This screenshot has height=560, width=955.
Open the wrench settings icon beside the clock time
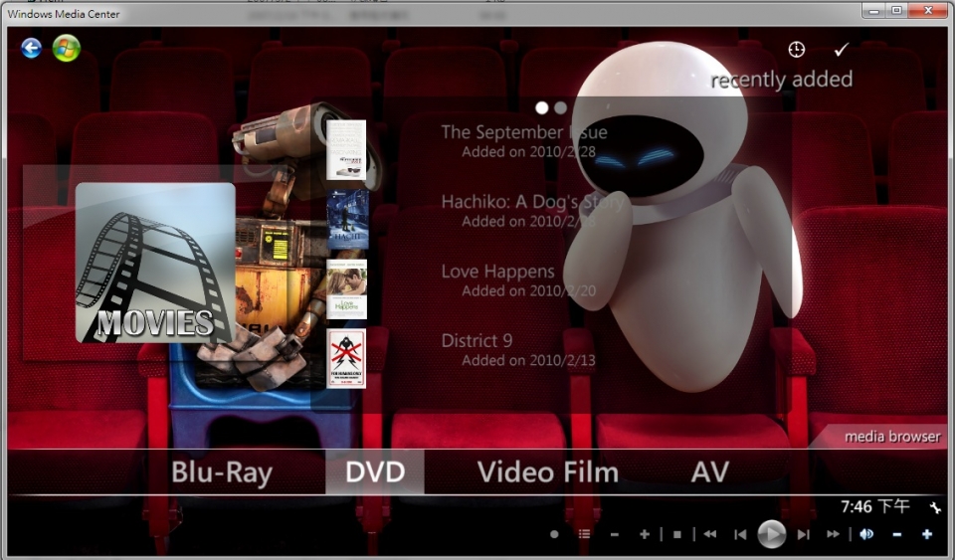click(935, 507)
